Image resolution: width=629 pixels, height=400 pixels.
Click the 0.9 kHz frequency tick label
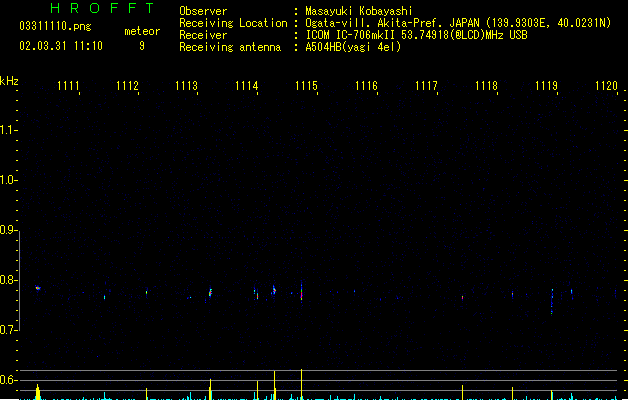tap(7, 230)
